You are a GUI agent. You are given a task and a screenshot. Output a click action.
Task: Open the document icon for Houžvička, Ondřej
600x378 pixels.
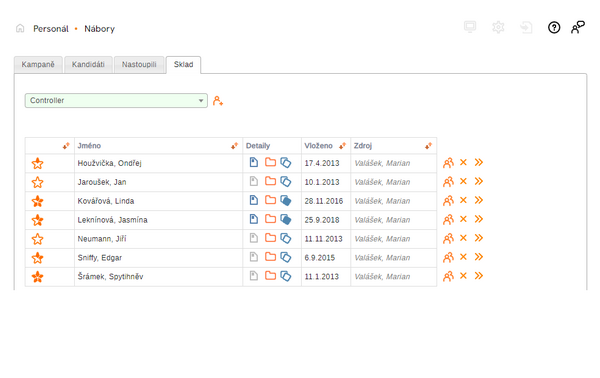253,162
